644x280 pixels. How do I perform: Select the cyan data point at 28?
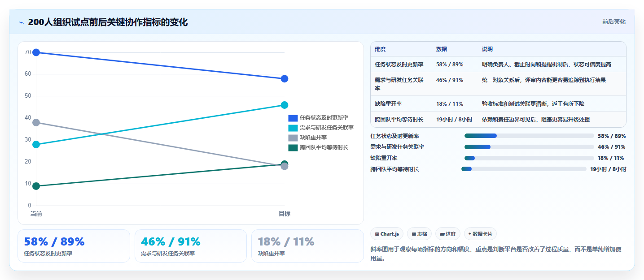point(36,144)
